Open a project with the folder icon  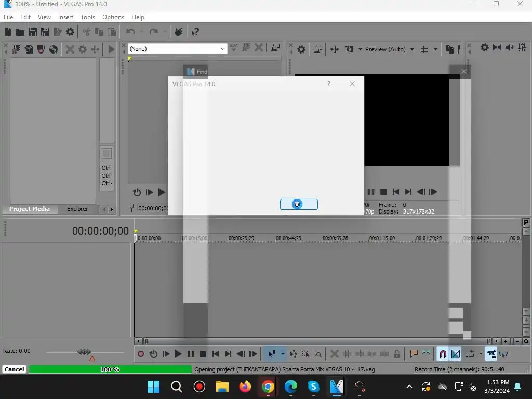tap(20, 32)
